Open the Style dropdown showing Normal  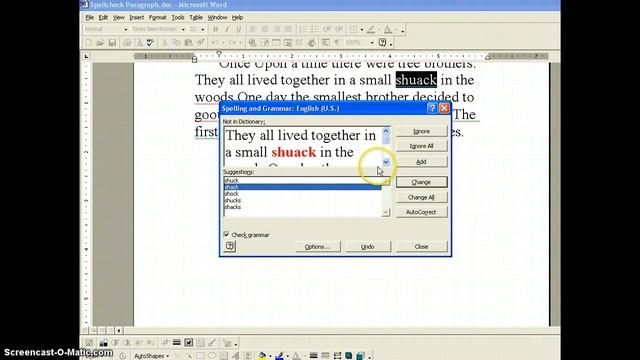(126, 29)
